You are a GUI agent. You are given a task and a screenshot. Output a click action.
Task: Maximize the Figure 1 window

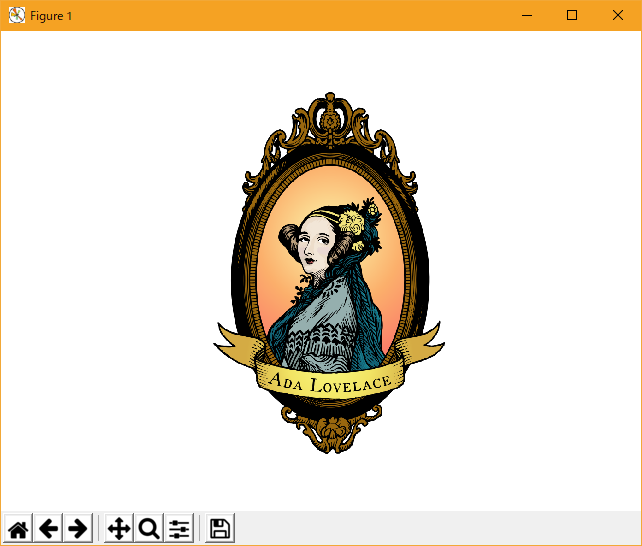pyautogui.click(x=572, y=15)
